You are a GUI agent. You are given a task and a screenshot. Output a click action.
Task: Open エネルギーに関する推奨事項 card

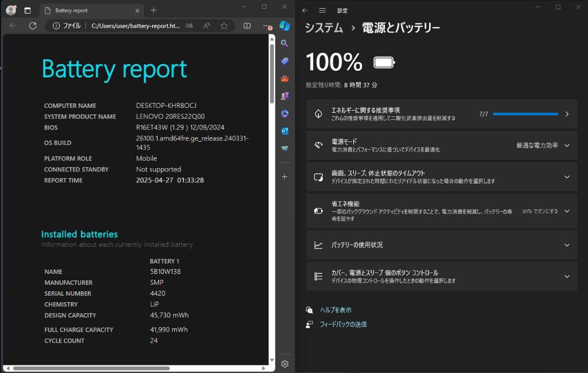tap(442, 114)
